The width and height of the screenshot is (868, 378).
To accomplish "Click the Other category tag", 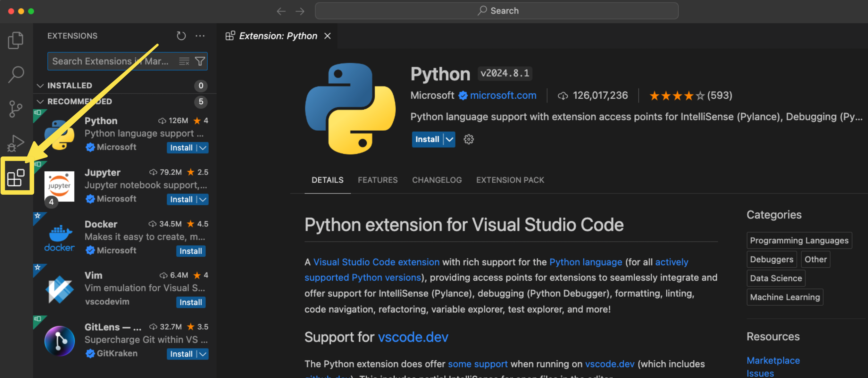I will pos(815,259).
